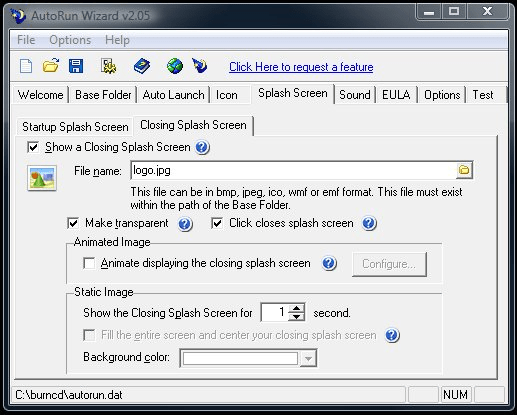This screenshot has height=415, width=517.
Task: Save using the floppy disk icon
Action: 76,66
